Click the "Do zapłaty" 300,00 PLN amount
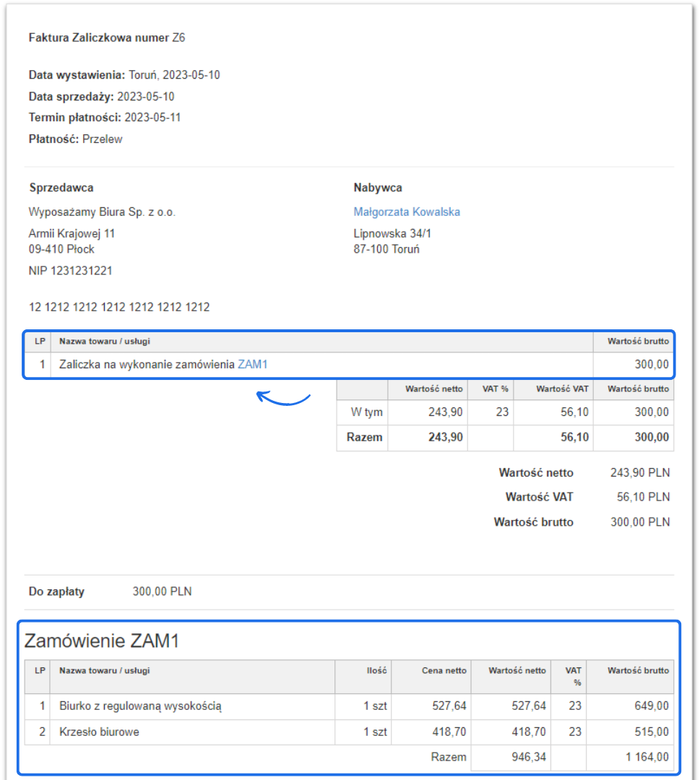 [x=162, y=591]
